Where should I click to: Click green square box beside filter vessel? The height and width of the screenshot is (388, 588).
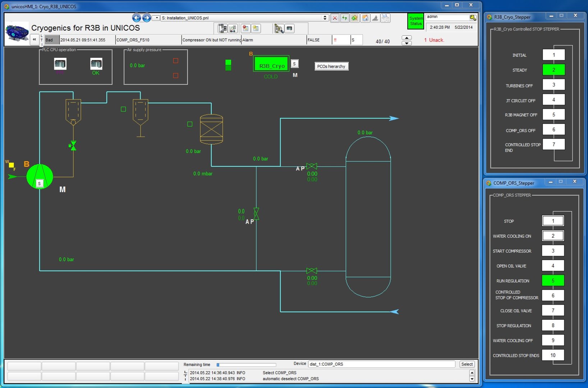click(x=190, y=124)
